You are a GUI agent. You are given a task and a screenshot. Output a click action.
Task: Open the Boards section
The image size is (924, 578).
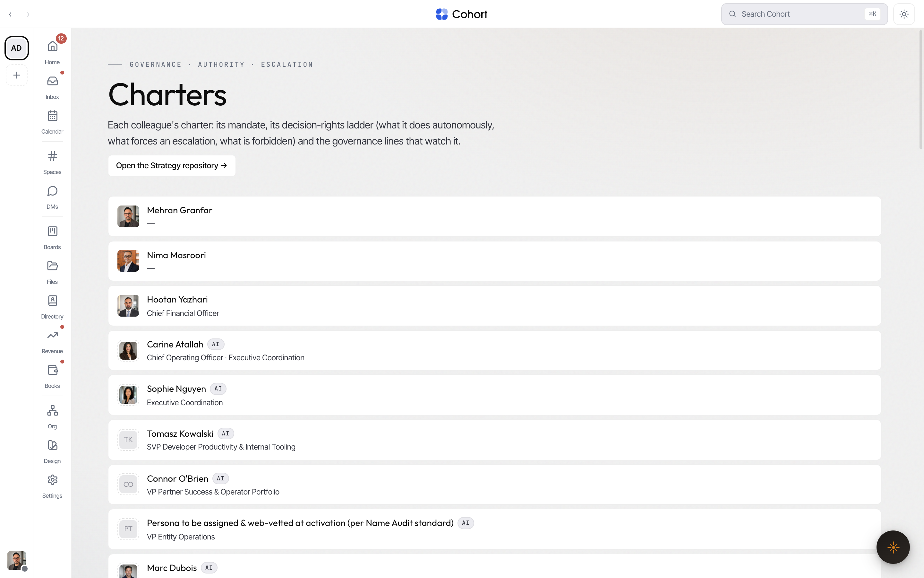(52, 237)
